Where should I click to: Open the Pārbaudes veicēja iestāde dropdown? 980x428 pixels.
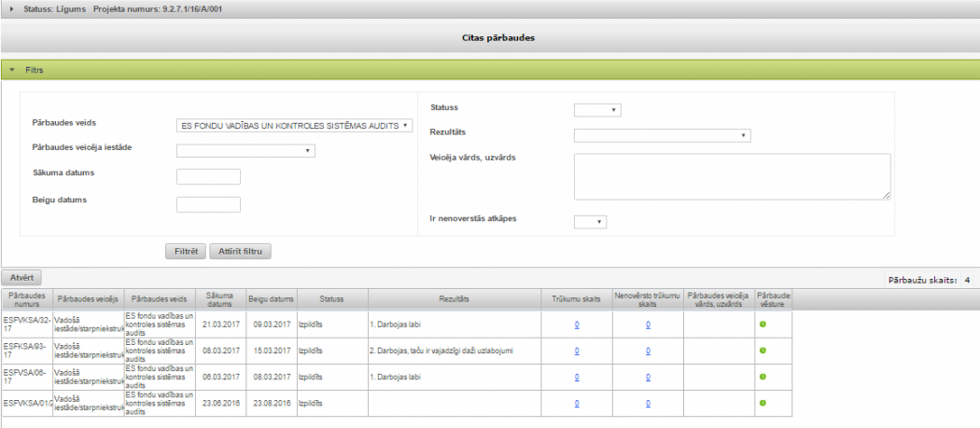(245, 150)
